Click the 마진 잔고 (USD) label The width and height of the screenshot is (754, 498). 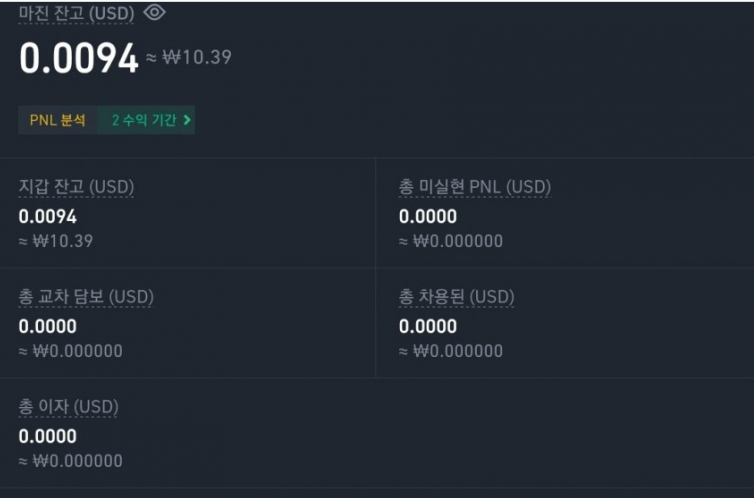77,13
